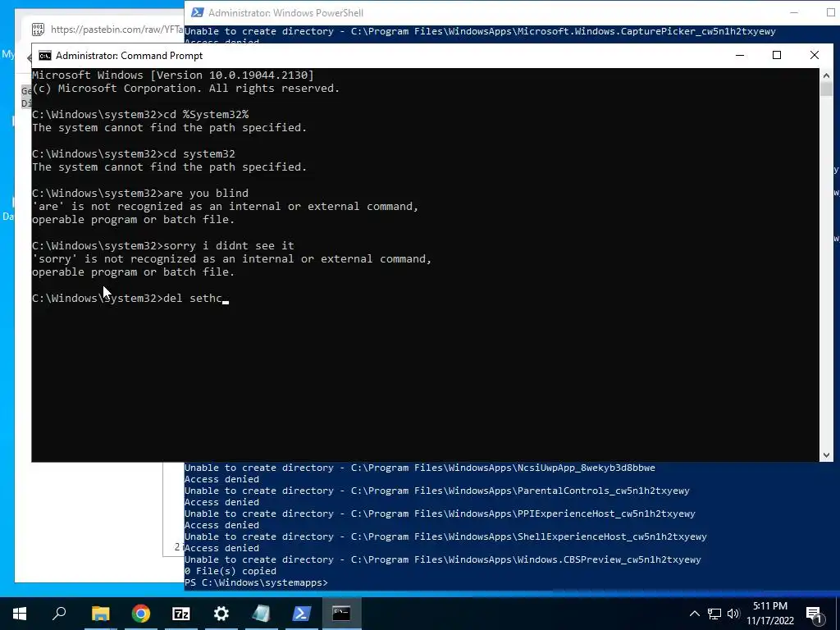Screen dimensions: 840x630
Task: Click the CapturePicker error line in PowerShell
Action: 480,32
